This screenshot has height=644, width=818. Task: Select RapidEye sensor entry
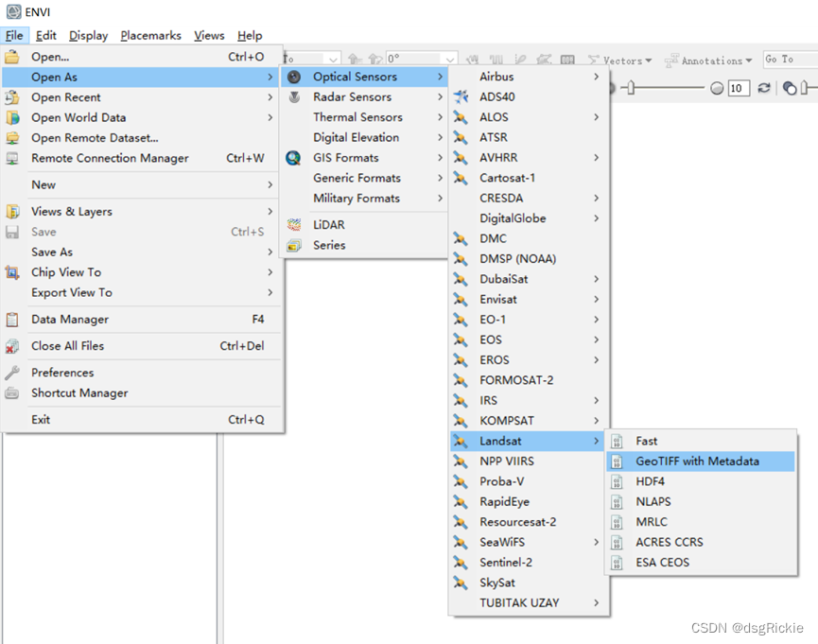527,502
